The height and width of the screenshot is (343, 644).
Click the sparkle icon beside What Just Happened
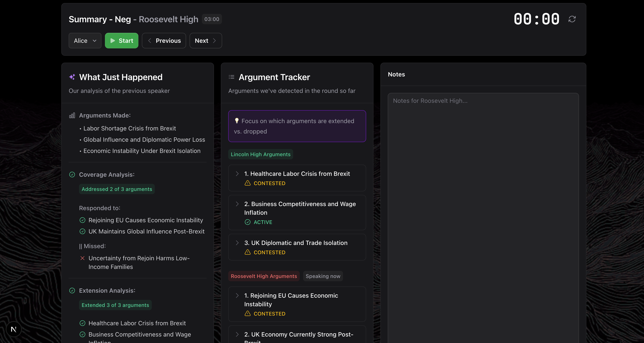[72, 77]
